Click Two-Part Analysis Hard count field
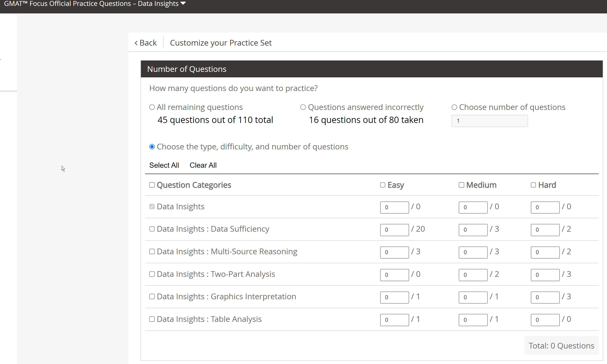607x364 pixels. point(545,275)
